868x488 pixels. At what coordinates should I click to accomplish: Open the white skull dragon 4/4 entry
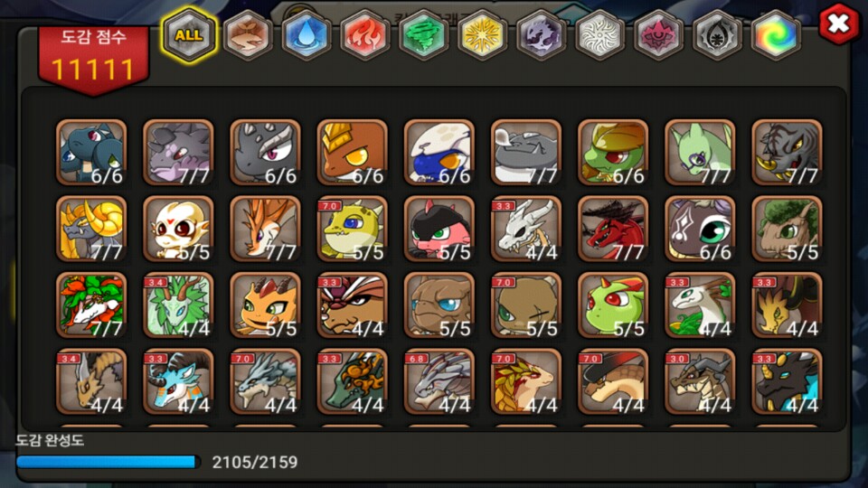click(526, 229)
